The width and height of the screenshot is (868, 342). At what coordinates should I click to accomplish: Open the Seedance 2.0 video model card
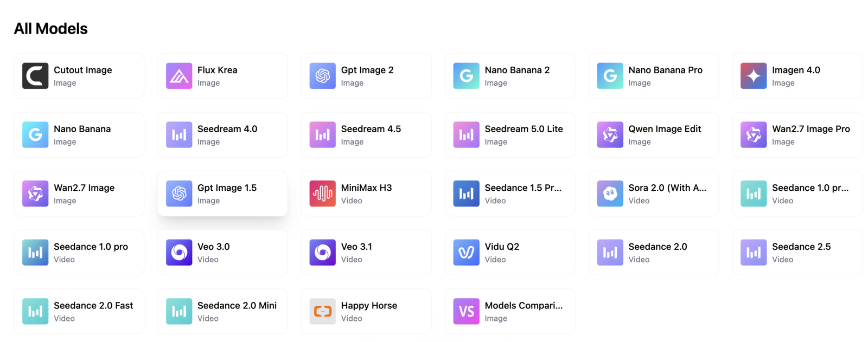pos(654,253)
